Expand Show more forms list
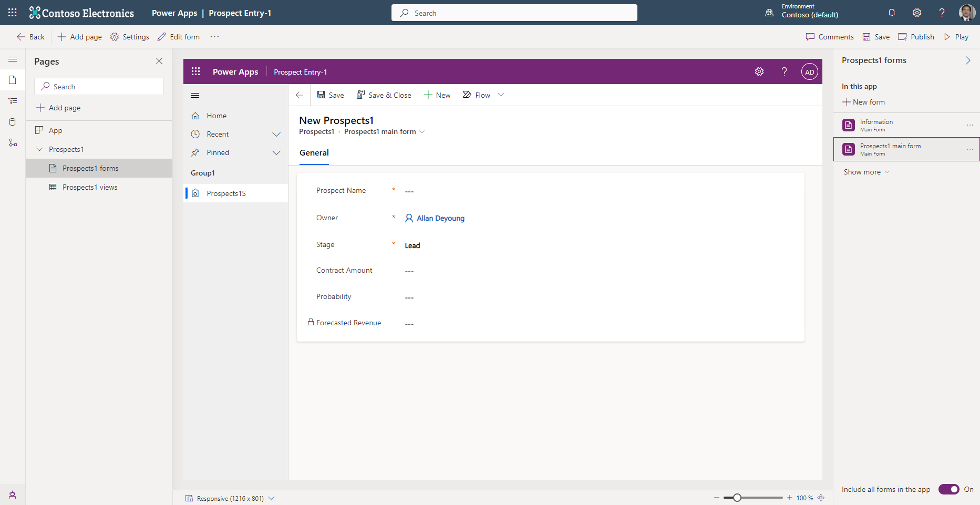Viewport: 980px width, 505px height. [866, 172]
